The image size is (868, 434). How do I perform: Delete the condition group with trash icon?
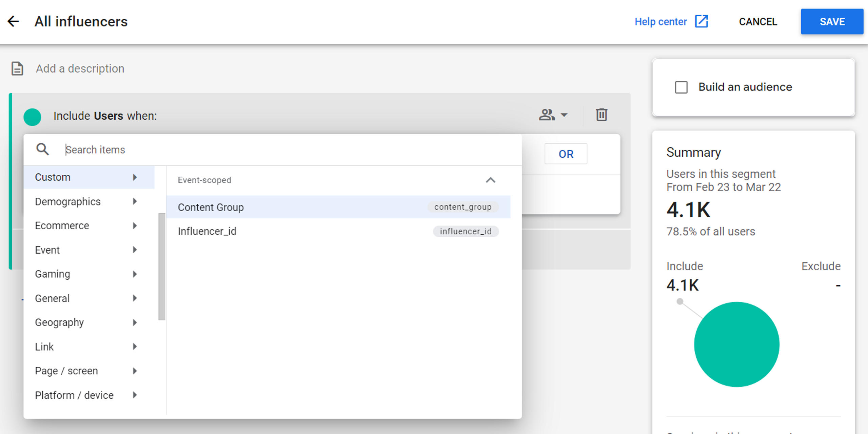tap(601, 115)
